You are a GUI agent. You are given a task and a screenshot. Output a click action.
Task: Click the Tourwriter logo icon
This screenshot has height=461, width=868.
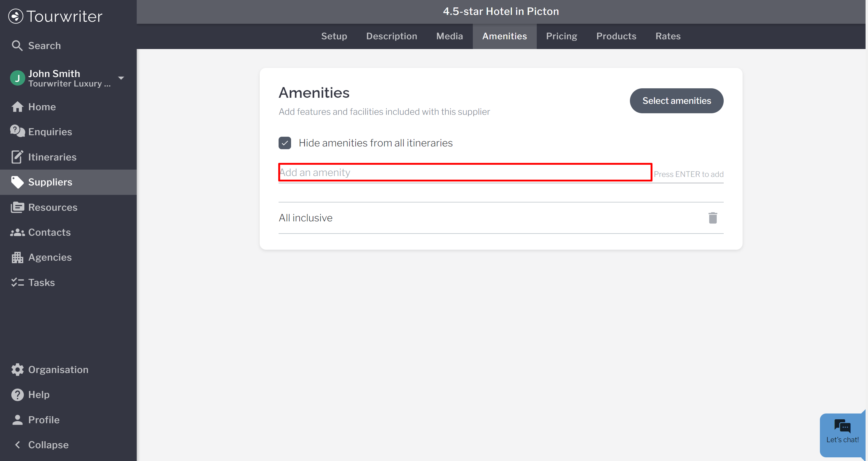16,16
